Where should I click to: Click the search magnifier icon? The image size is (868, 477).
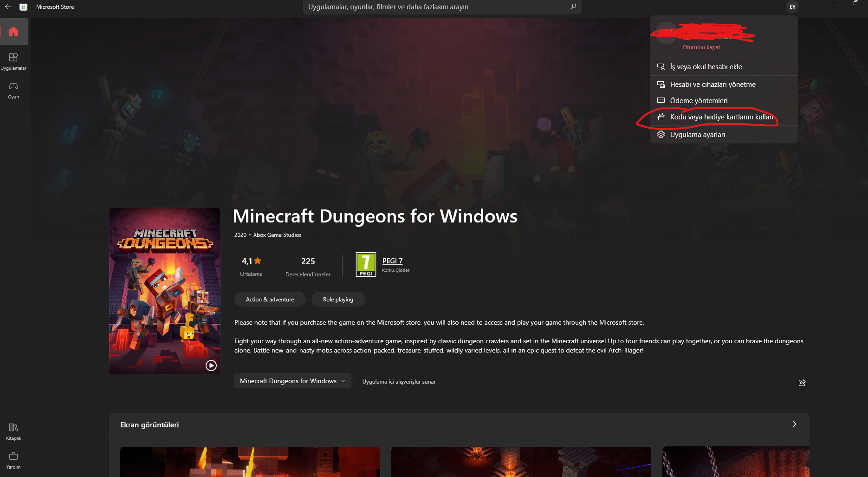pos(573,7)
